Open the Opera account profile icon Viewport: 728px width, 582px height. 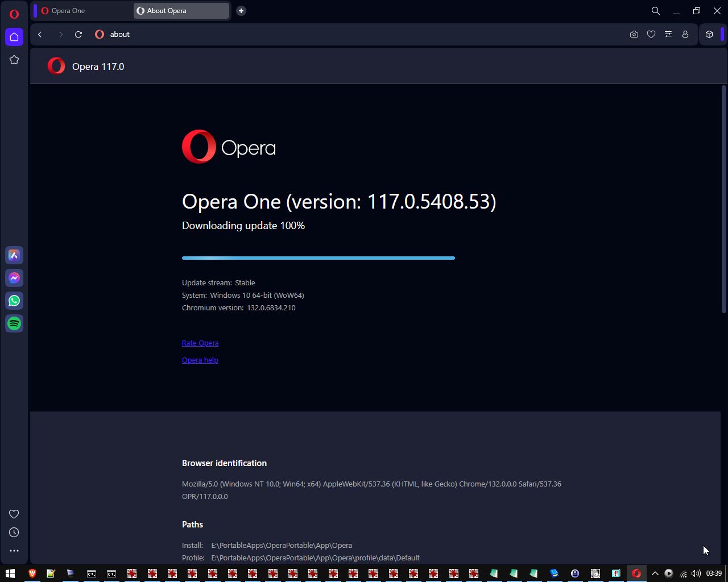click(x=685, y=35)
